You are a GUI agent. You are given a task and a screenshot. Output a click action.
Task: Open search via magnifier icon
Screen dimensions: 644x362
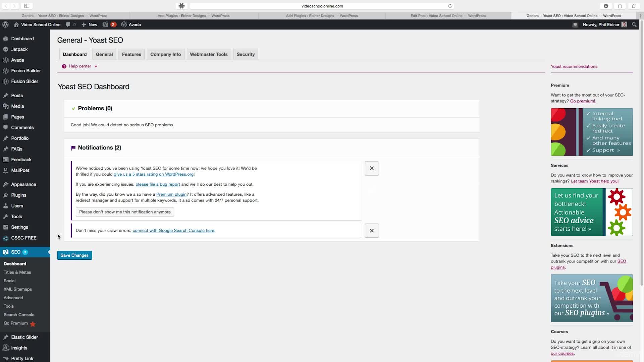pyautogui.click(x=634, y=24)
